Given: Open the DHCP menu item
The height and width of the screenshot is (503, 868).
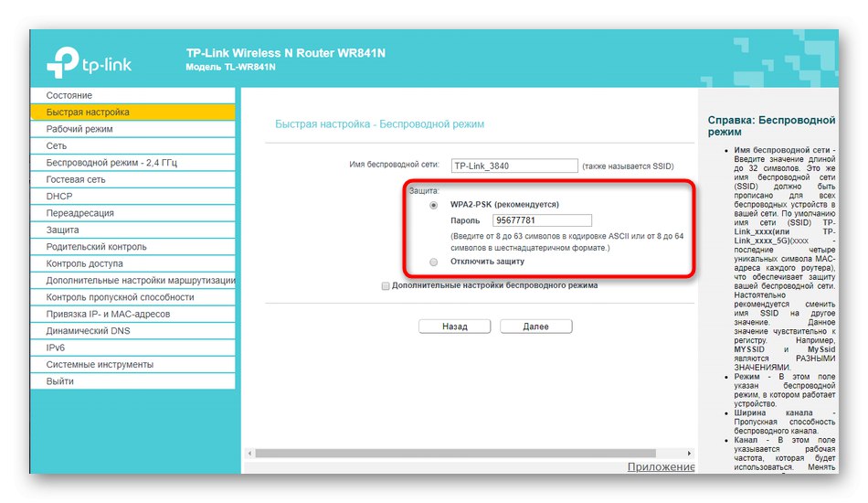Looking at the screenshot, I should click(x=132, y=196).
